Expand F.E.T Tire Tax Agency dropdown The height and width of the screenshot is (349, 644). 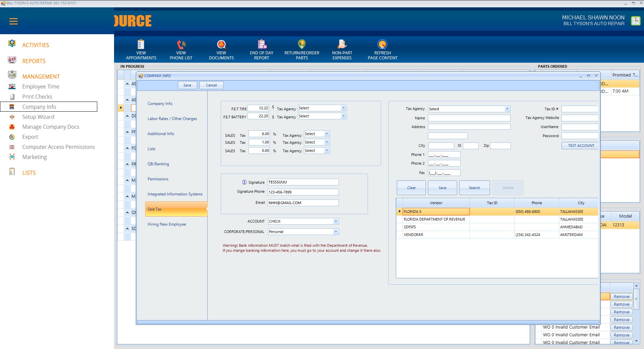click(343, 108)
